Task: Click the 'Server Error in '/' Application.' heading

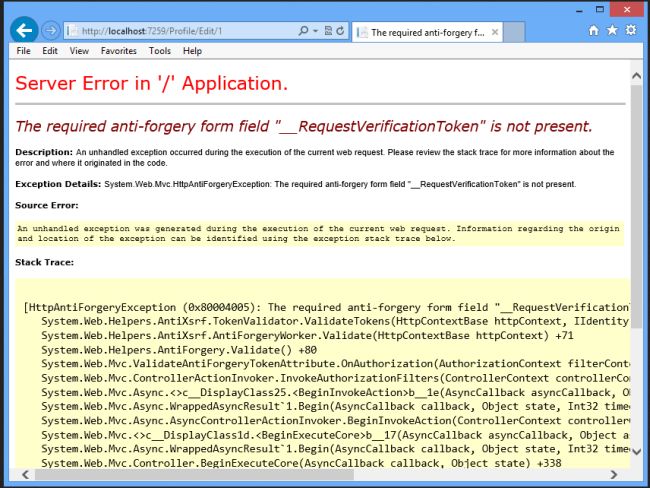Action: [x=151, y=83]
